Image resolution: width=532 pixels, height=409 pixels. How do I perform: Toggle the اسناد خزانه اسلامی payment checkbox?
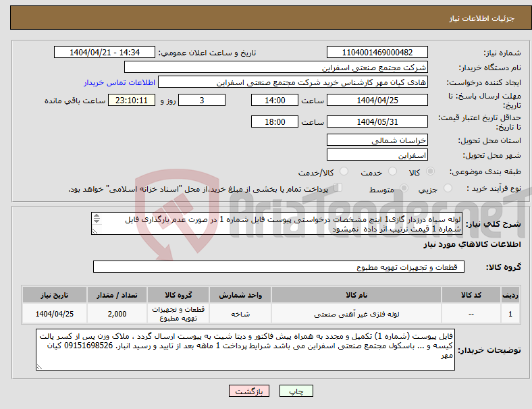(338, 188)
